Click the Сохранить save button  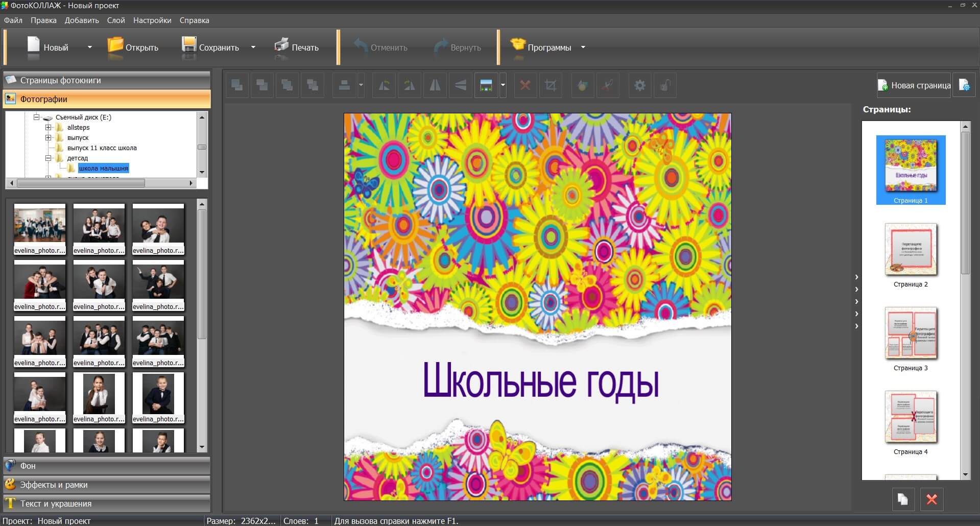pos(210,47)
